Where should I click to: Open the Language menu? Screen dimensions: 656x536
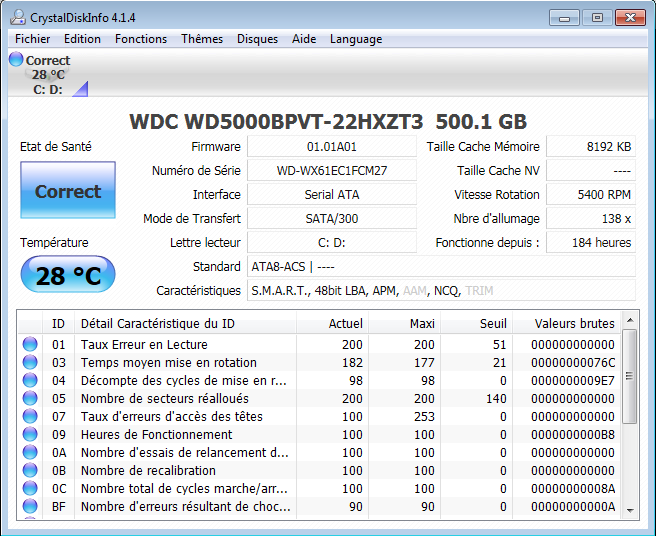coord(356,39)
